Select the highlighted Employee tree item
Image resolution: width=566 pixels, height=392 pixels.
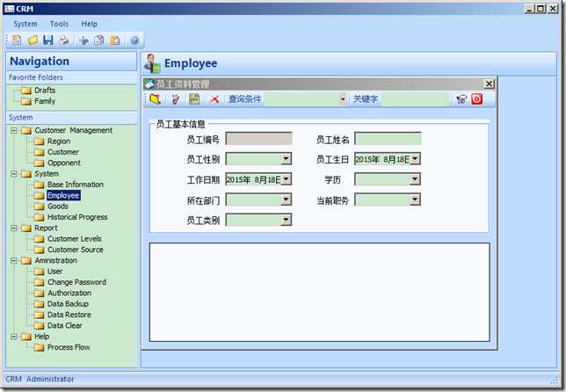[x=63, y=195]
